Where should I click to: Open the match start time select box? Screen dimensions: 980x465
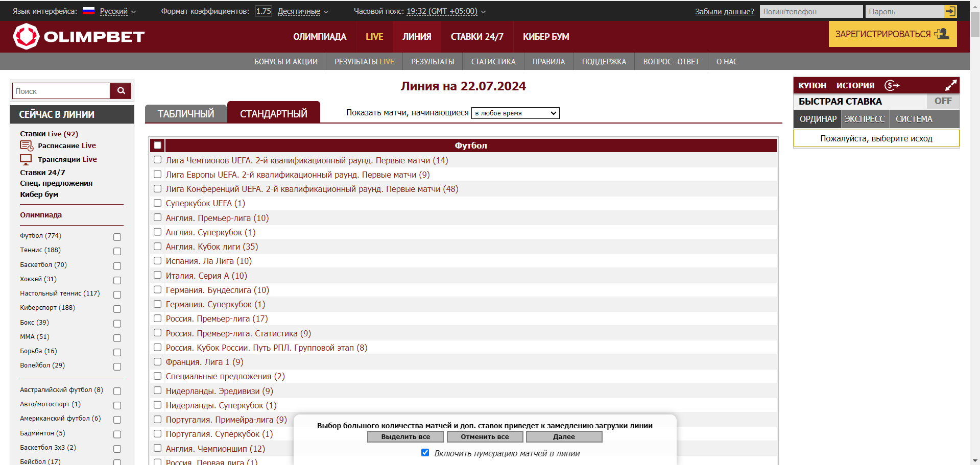click(x=515, y=113)
